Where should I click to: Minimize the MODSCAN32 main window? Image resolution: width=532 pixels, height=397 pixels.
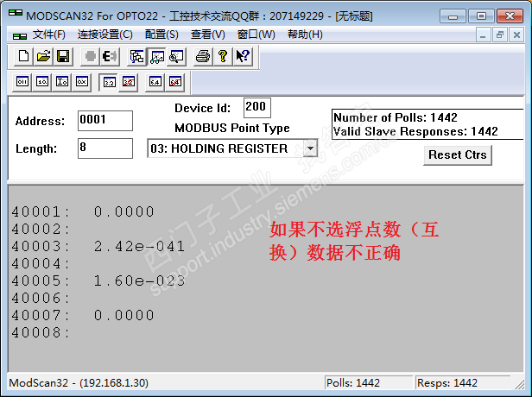pyautogui.click(x=453, y=16)
